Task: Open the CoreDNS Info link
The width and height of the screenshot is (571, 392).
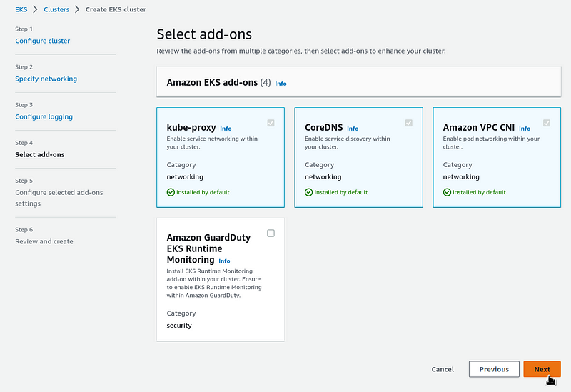Action: tap(353, 129)
